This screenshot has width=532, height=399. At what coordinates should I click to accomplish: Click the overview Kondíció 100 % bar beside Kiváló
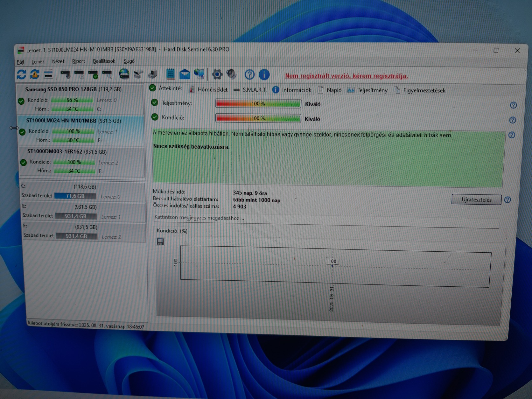[x=258, y=118]
